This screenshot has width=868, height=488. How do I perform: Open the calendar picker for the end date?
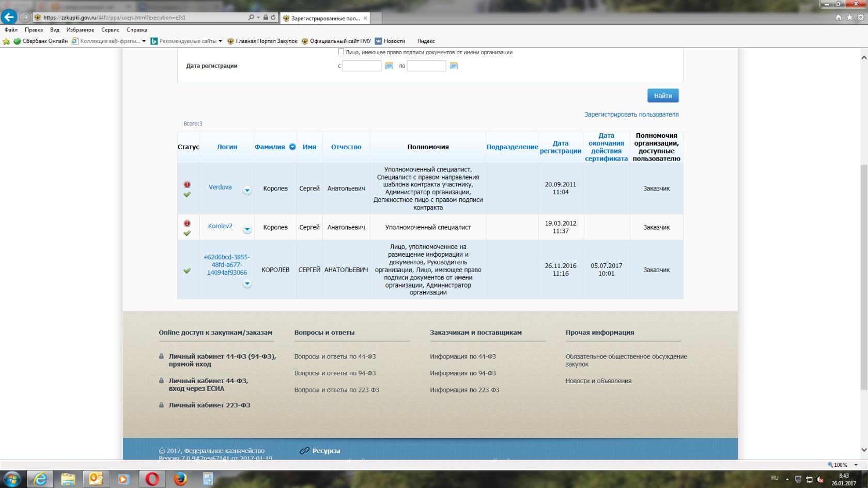(454, 66)
